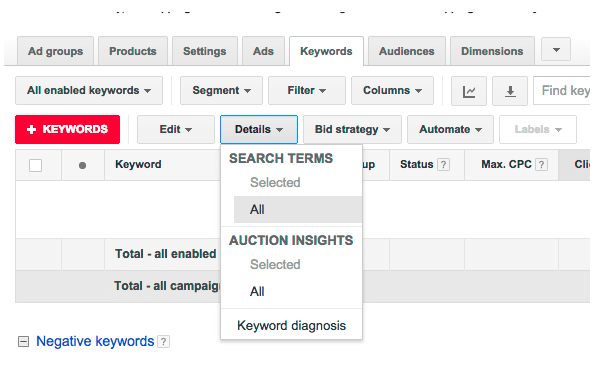Sort by Keyword column header
613x379 pixels.
click(138, 164)
